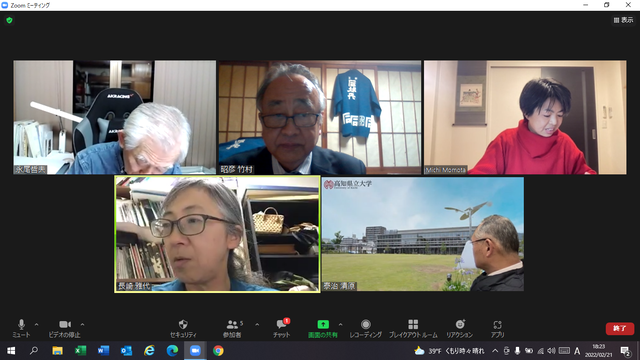The height and width of the screenshot is (360, 640).
Task: Click battery tray icon
Action: 529,351
